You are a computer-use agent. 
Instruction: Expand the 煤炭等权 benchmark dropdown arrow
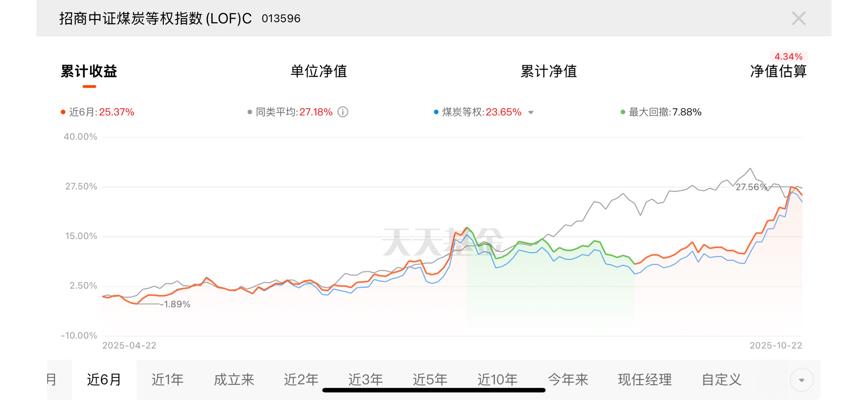[x=531, y=112]
